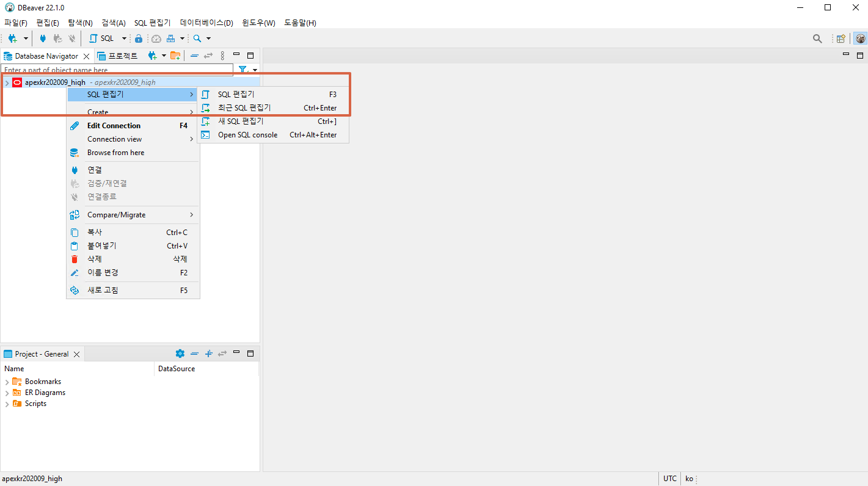Screen dimensions: 868x486
Task: Maximize the Database Navigator panel
Action: coord(250,55)
